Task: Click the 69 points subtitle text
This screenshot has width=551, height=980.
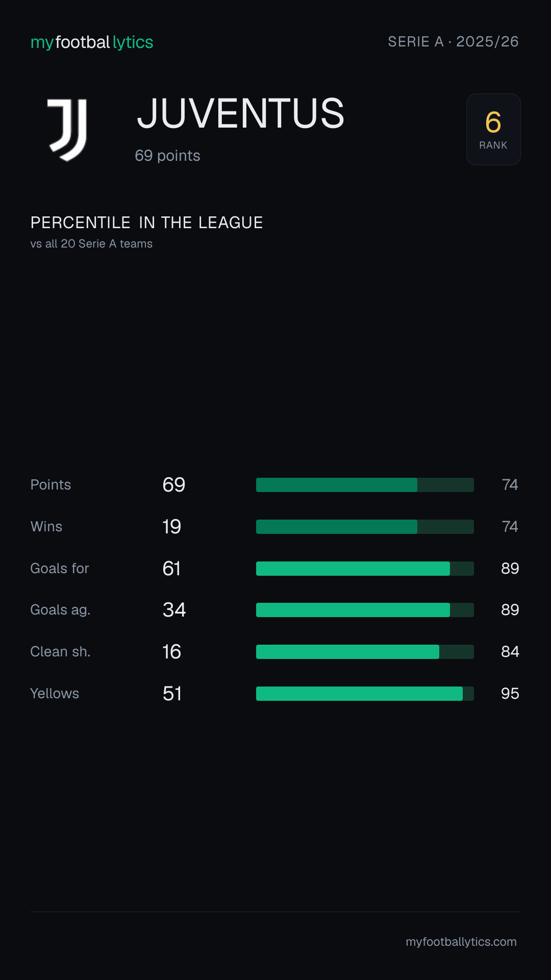Action: [167, 156]
